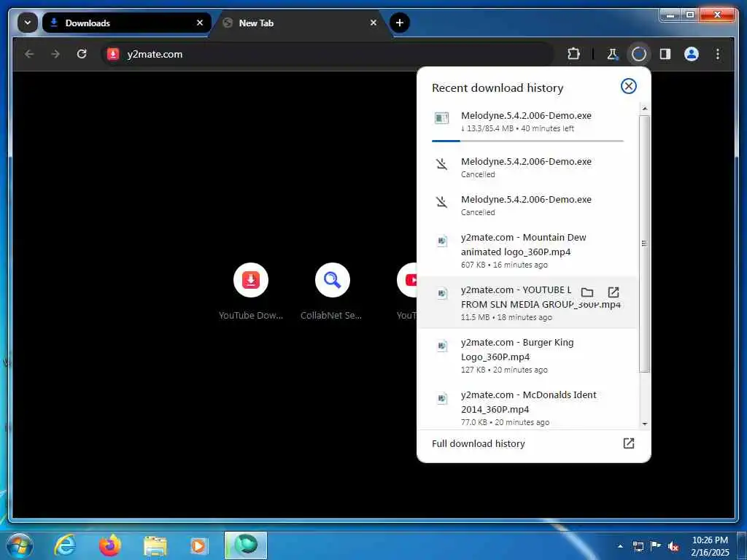Click the in-progress Melodyne file icon
Viewport: 747px width, 560px height.
click(x=441, y=118)
